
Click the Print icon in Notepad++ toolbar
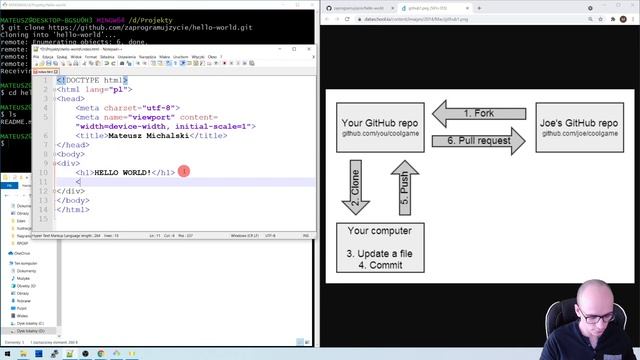coord(76,63)
